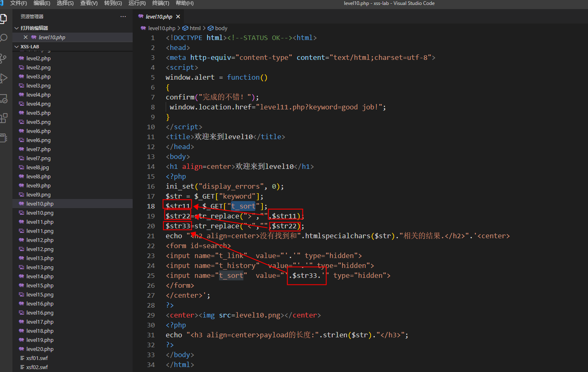Open the 帮助(H) menu
588x372 pixels.
coord(185,3)
